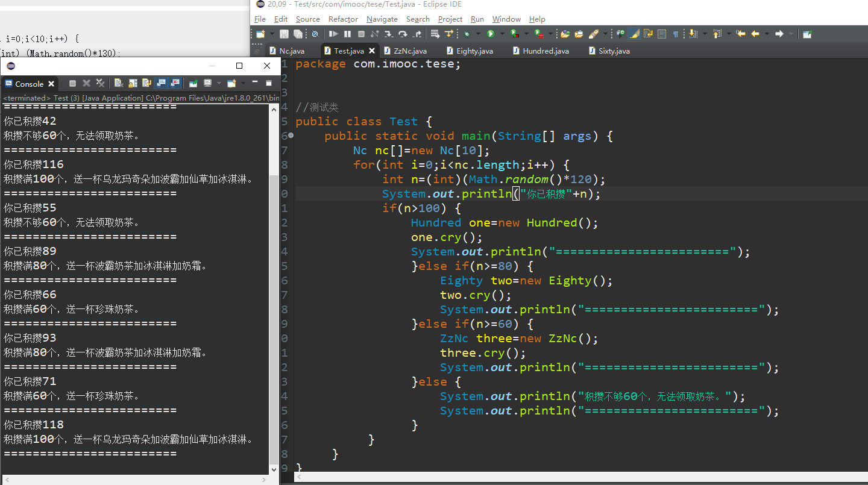Open the New wizard dropdown arrow
Image resolution: width=868 pixels, height=485 pixels.
point(272,34)
